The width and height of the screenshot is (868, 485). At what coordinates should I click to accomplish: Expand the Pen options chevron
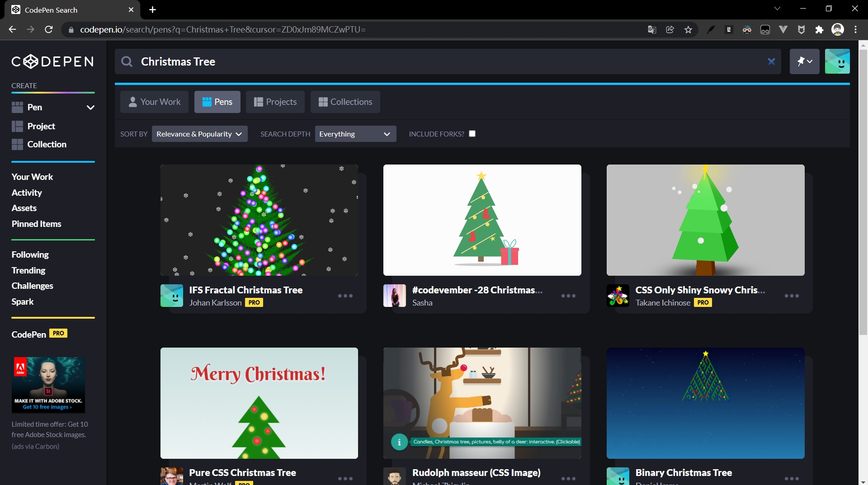90,107
